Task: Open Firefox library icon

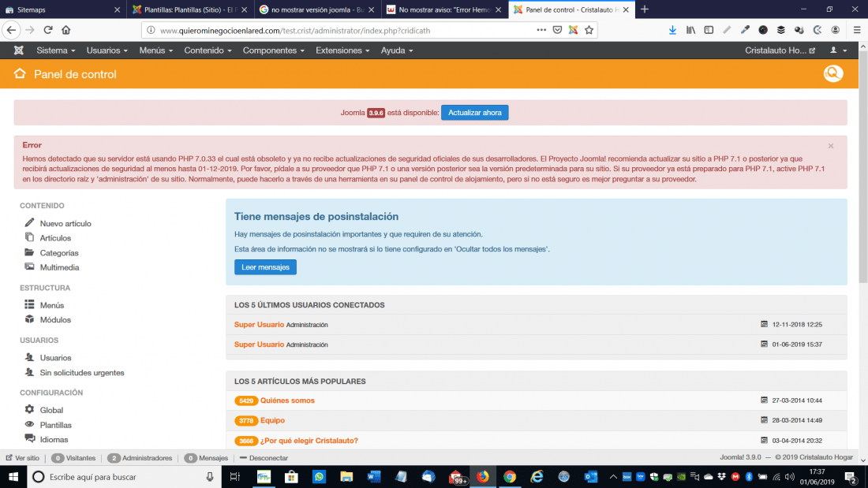Action: click(x=691, y=30)
